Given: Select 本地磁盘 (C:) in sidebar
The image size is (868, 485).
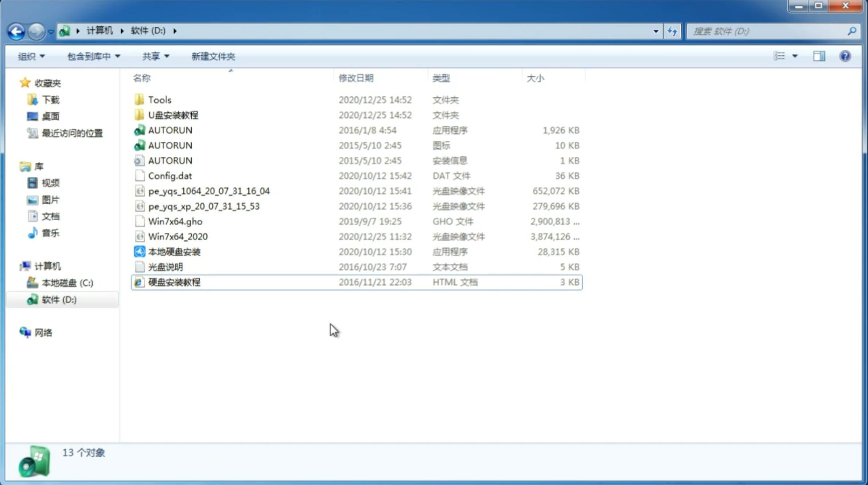Looking at the screenshot, I should [67, 283].
